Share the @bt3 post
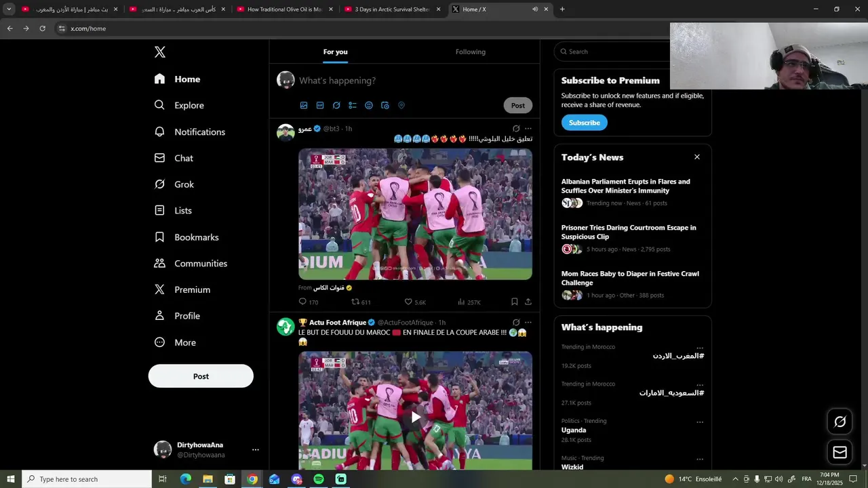 pos(528,302)
